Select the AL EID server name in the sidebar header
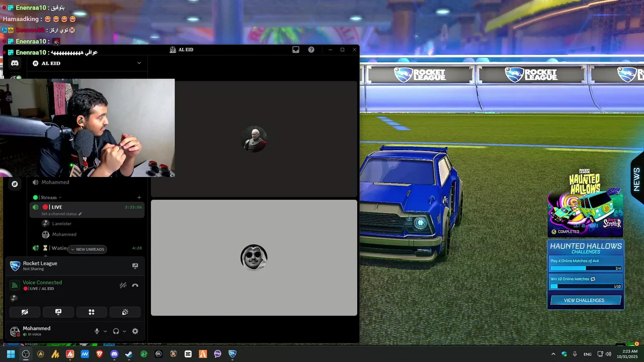Image resolution: width=644 pixels, height=362 pixels. tap(51, 63)
